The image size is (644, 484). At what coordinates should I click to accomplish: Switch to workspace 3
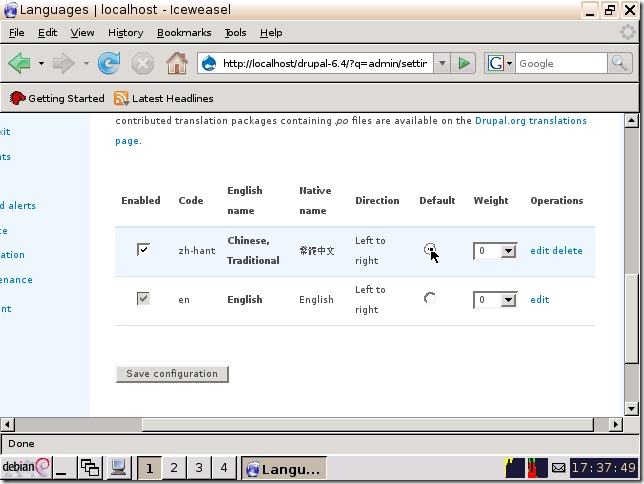(199, 468)
